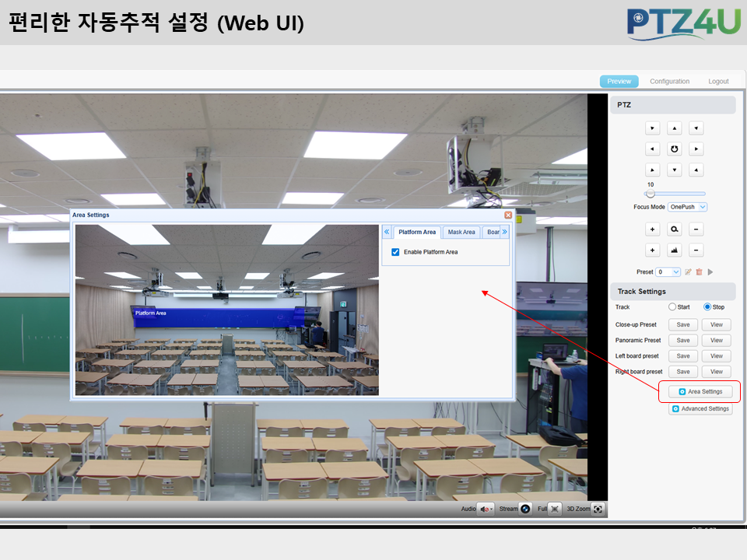Open the 3D Zoom tool

[598, 509]
